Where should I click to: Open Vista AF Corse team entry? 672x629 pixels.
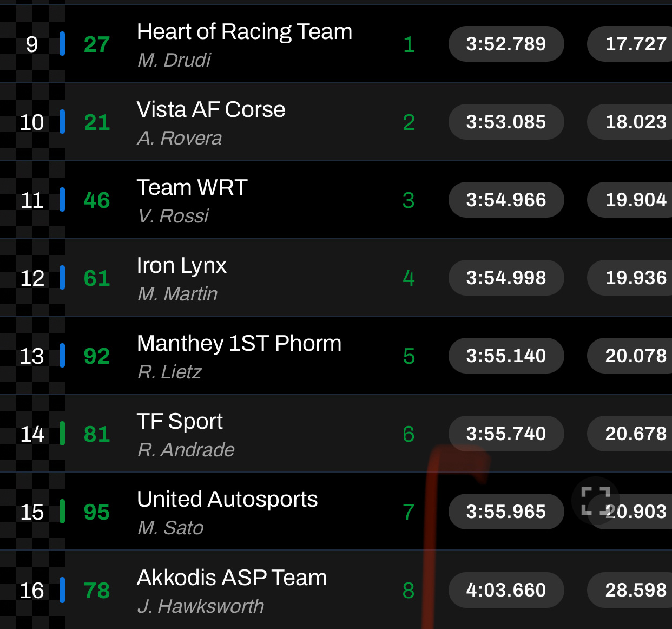(211, 109)
